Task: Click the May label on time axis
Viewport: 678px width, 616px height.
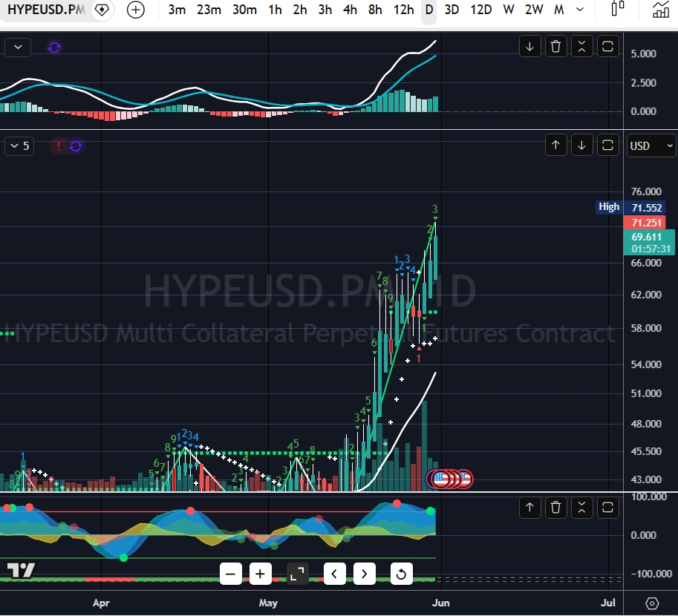Action: (268, 603)
